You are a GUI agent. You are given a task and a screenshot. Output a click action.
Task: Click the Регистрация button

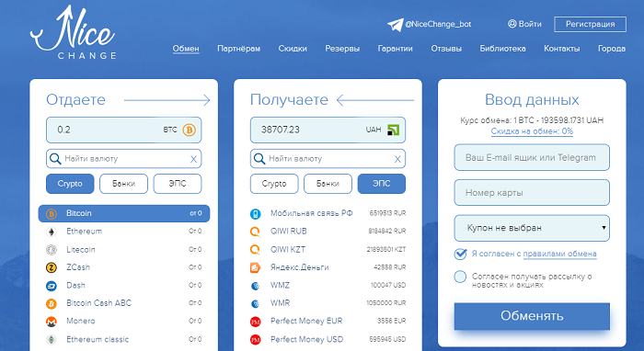[591, 24]
